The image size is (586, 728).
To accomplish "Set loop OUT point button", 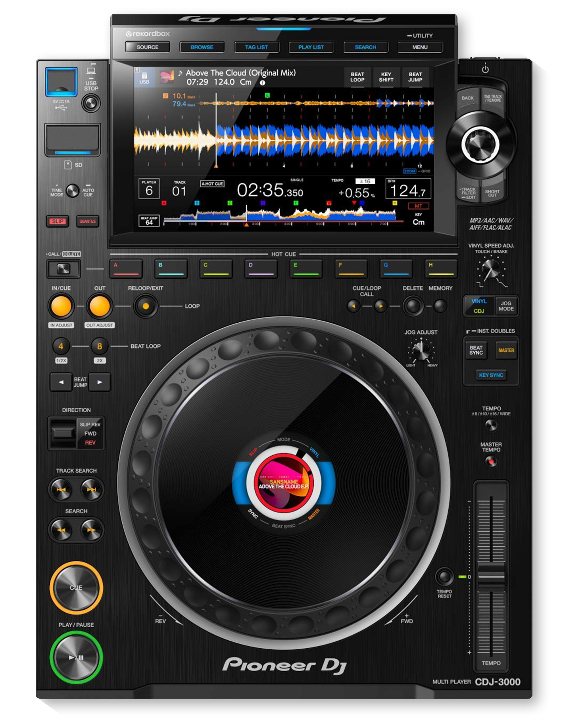I will point(100,306).
